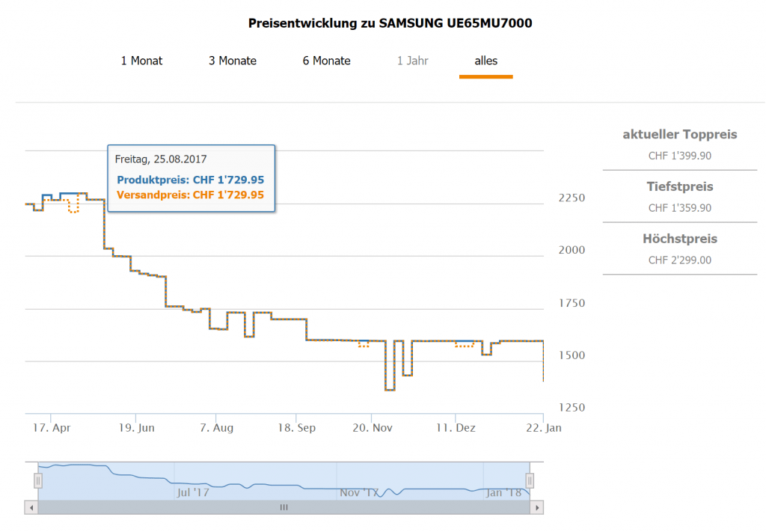Image resolution: width=766 pixels, height=532 pixels.
Task: Click the aktueller Toppreis heading
Action: point(679,135)
